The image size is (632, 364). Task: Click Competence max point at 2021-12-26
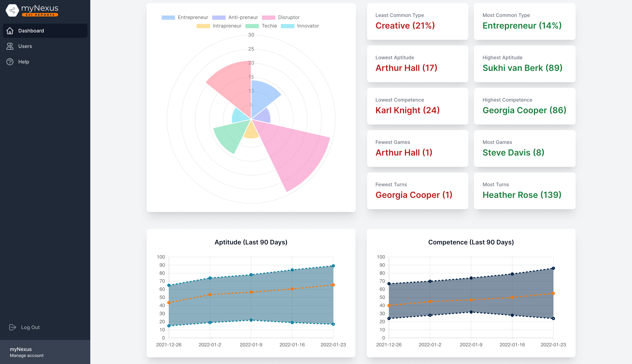click(x=389, y=284)
